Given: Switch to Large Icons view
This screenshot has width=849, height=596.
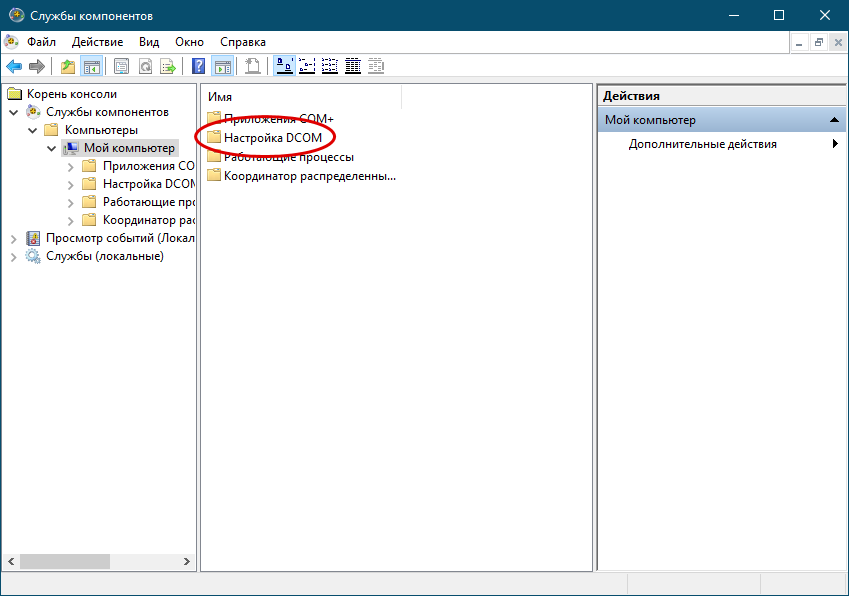Looking at the screenshot, I should pos(284,66).
